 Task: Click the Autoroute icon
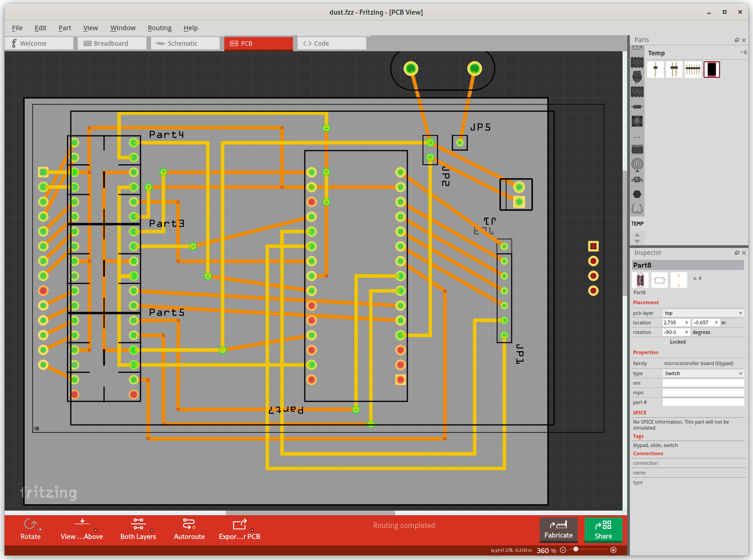(189, 524)
